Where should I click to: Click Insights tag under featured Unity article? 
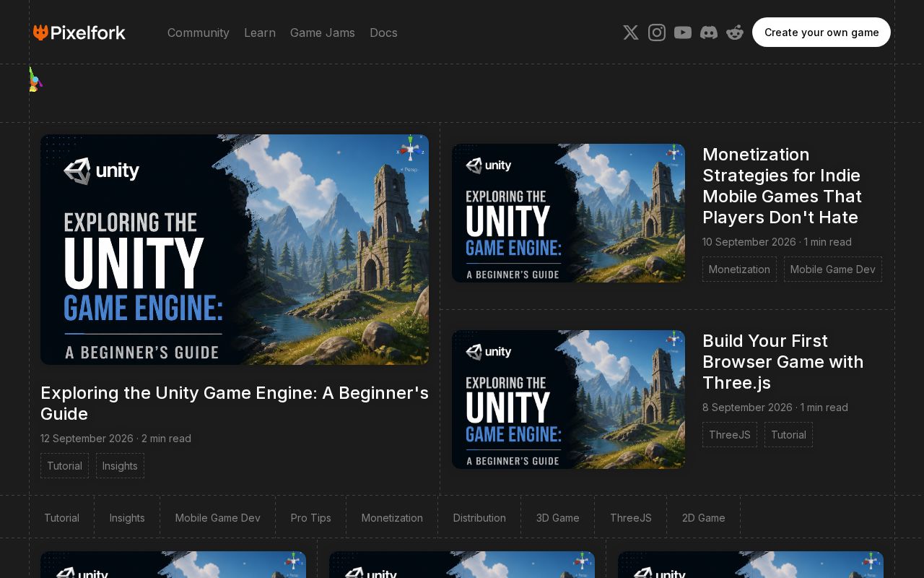pyautogui.click(x=120, y=466)
